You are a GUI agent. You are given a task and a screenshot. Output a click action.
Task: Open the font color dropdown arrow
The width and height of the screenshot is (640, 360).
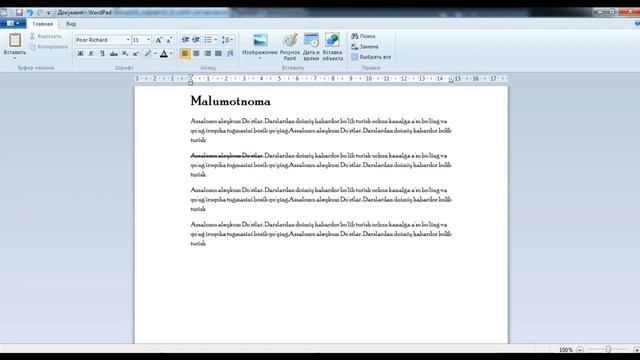pos(171,53)
